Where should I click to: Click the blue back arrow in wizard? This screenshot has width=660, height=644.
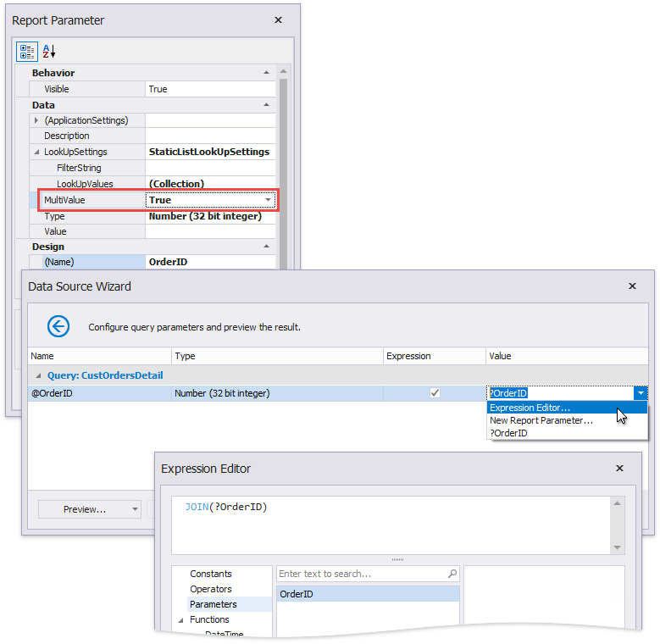coord(58,326)
